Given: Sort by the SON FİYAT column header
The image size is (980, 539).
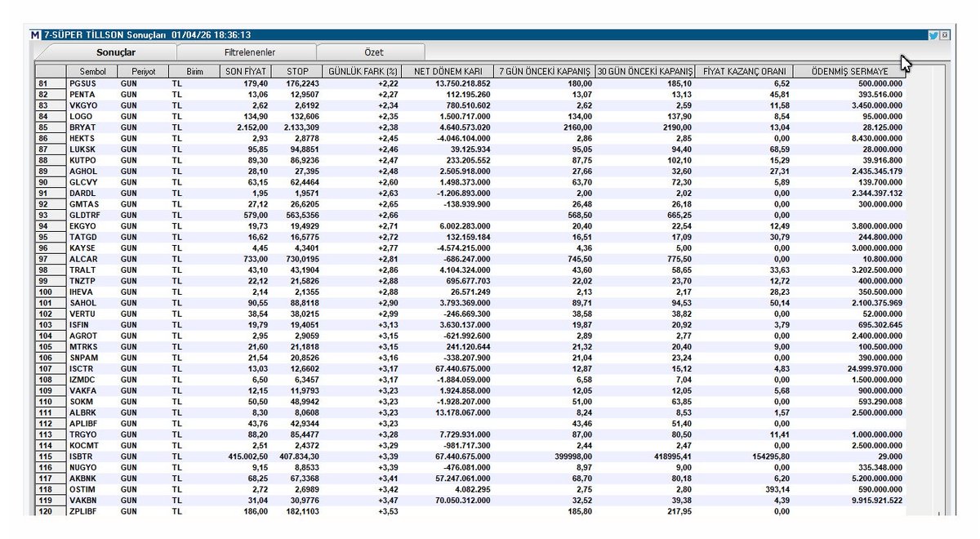Looking at the screenshot, I should coord(245,72).
